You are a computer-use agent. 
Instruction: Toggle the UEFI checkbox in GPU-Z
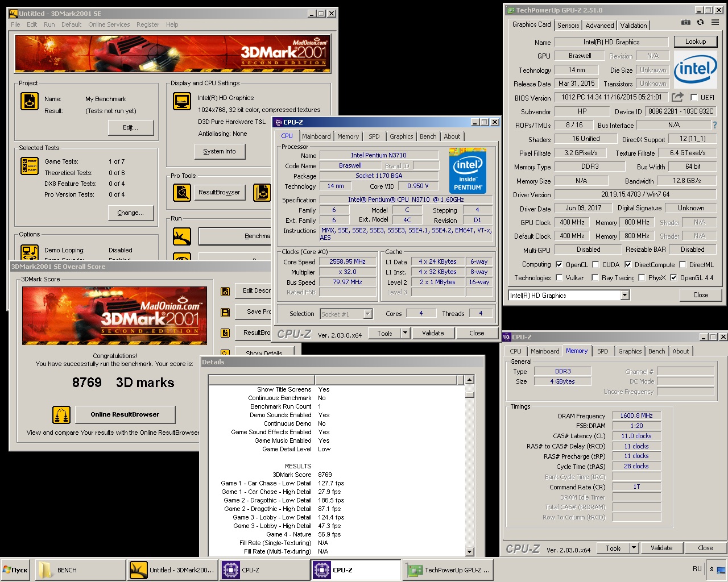pos(693,98)
